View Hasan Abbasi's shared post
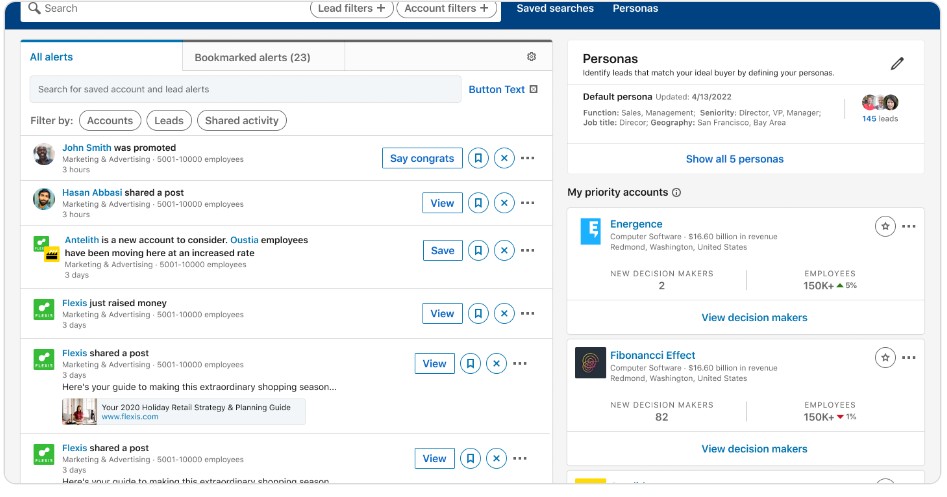The height and width of the screenshot is (497, 947). [x=442, y=203]
